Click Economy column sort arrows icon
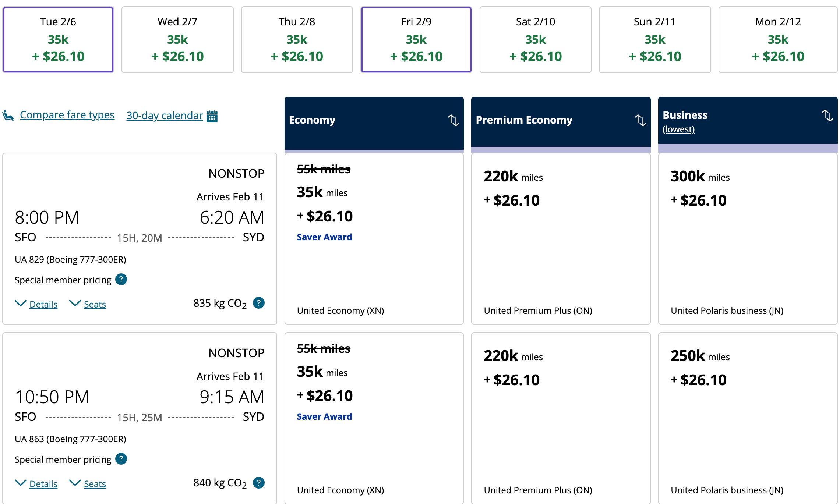Viewport: 840px width, 504px height. 453,120
